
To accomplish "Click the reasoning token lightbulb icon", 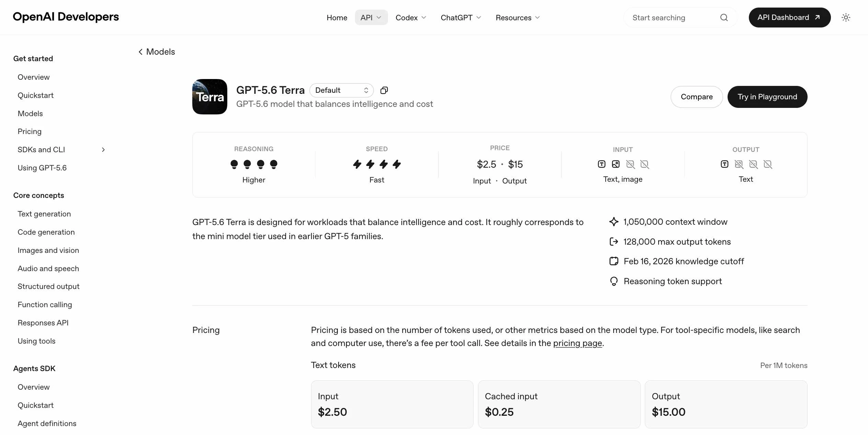I will coord(614,281).
